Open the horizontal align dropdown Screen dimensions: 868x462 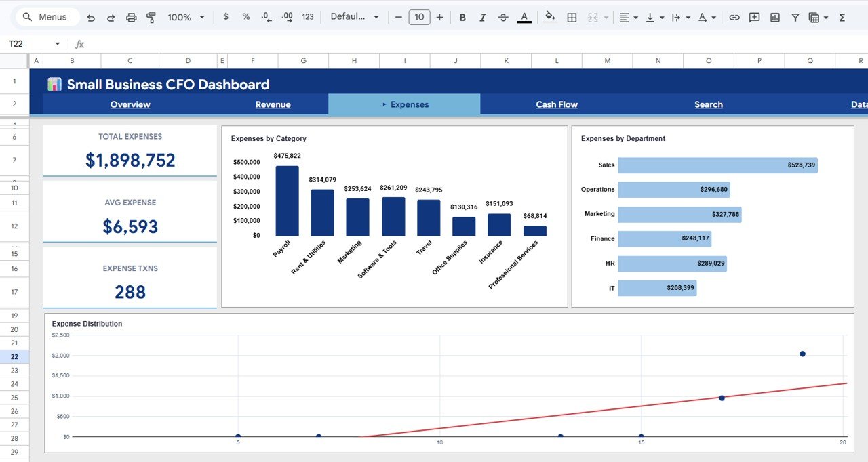[x=628, y=17]
